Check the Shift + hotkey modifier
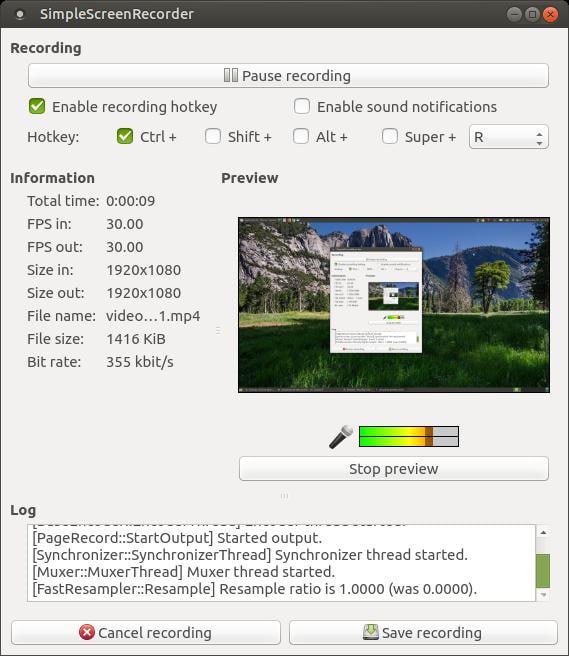Image resolution: width=569 pixels, height=656 pixels. 213,136
